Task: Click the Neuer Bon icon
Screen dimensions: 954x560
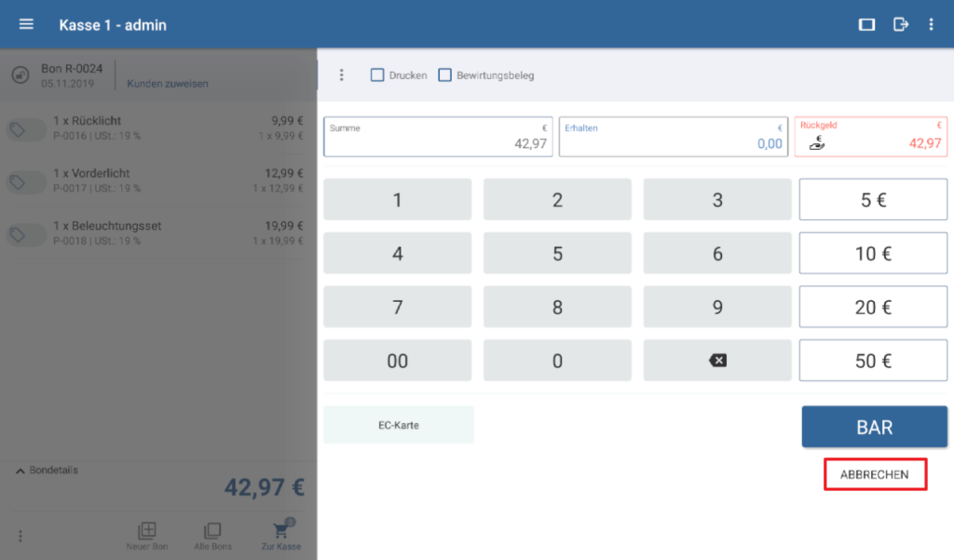Action: coord(146,531)
